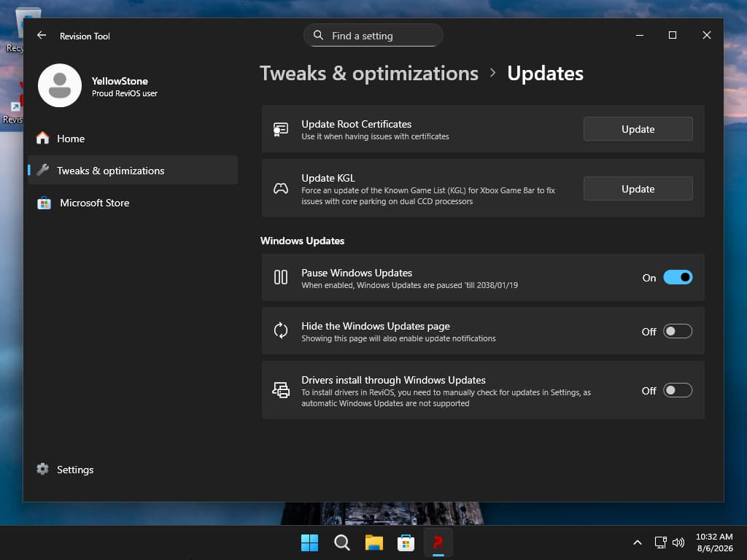This screenshot has width=747, height=560.
Task: Select Home in the sidebar
Action: (x=133, y=139)
